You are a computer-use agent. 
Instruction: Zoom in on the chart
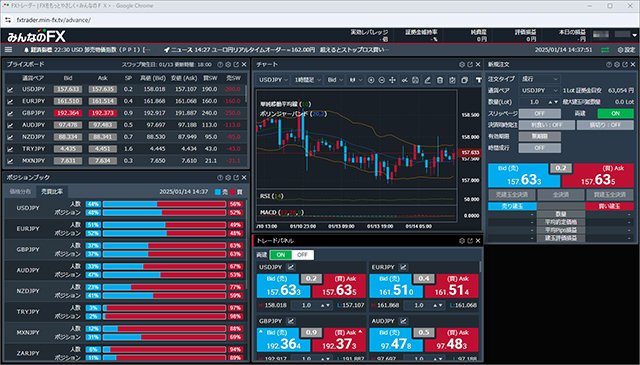point(371,80)
